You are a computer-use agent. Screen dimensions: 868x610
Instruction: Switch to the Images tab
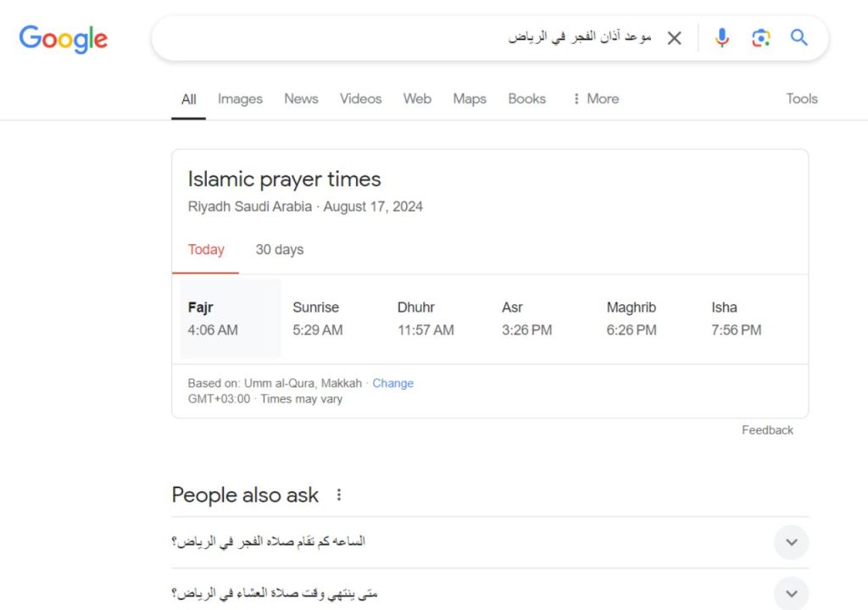240,98
